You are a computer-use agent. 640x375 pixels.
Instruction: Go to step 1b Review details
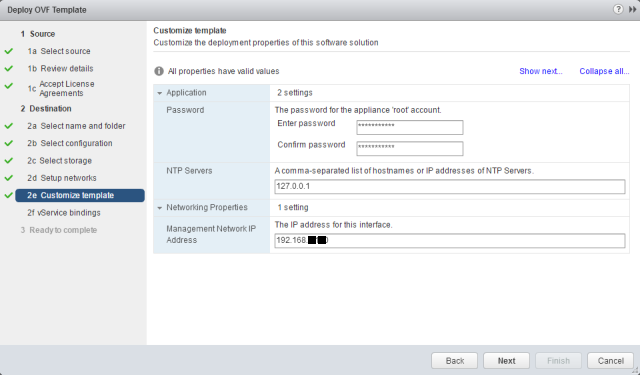[60, 69]
